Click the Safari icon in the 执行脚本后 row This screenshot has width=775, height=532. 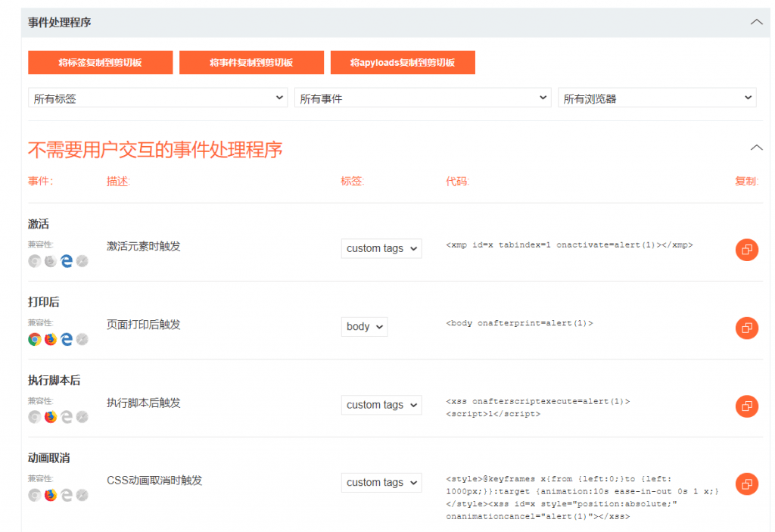pos(82,417)
